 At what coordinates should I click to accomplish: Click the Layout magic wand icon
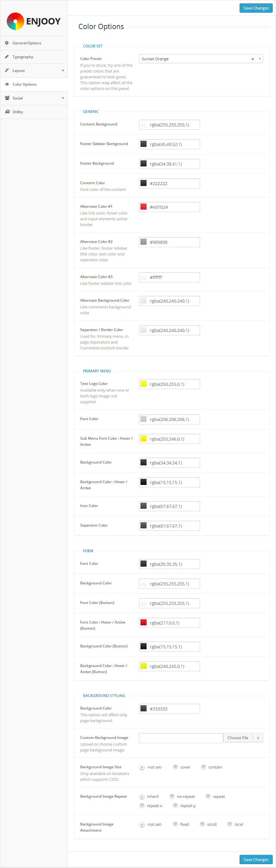pyautogui.click(x=7, y=70)
